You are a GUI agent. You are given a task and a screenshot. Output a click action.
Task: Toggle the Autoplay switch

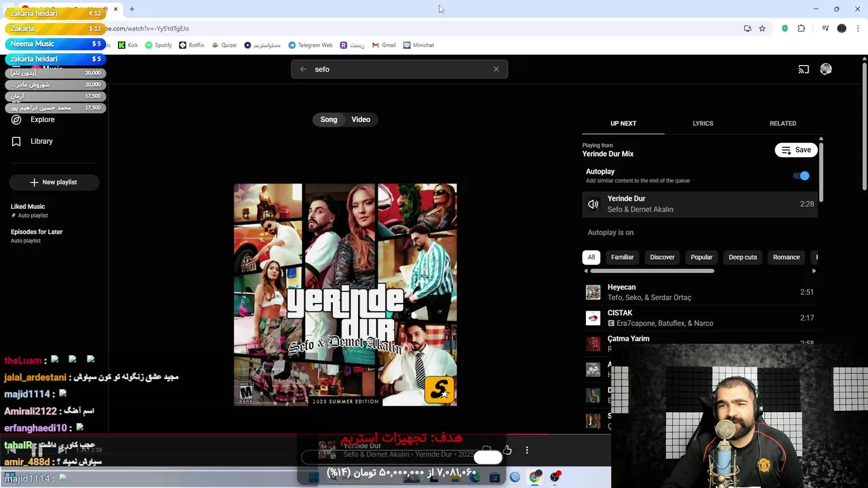[802, 176]
